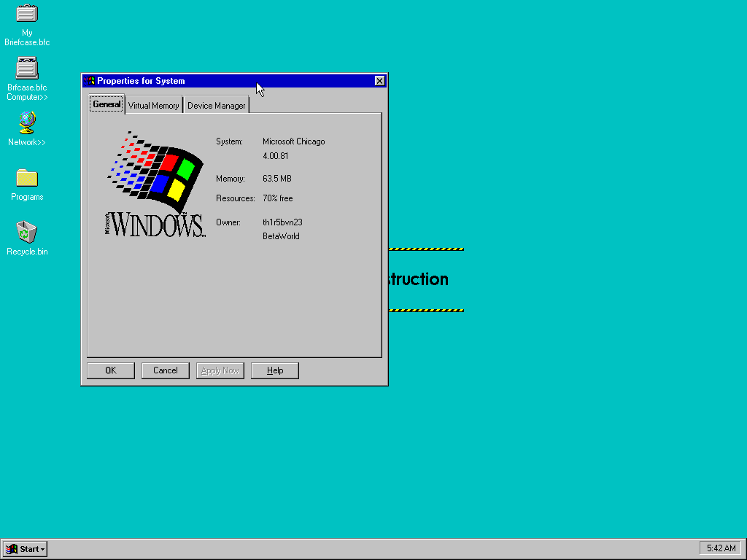Click the Apply Now button
This screenshot has width=747, height=560.
click(220, 370)
